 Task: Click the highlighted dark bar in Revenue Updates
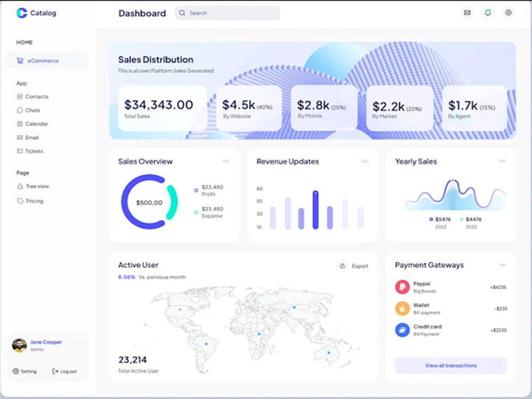pos(315,210)
